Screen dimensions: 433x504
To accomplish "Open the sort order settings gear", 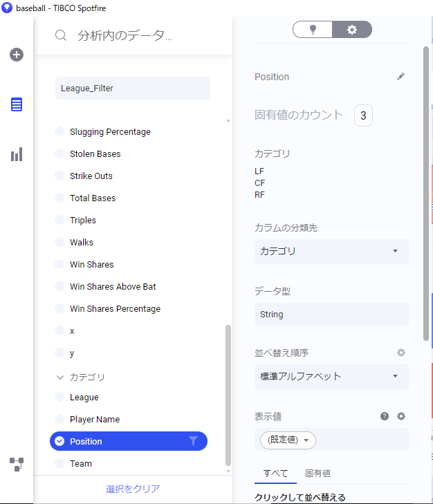I will pyautogui.click(x=400, y=353).
